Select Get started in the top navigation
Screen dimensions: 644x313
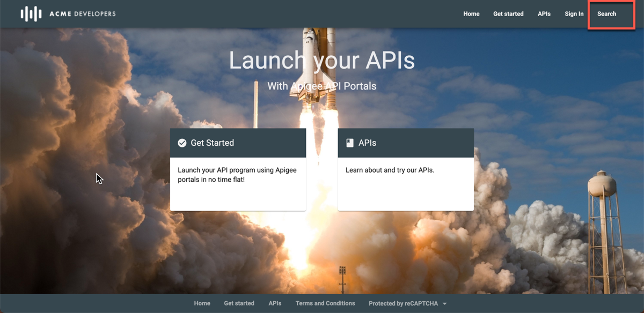point(508,14)
